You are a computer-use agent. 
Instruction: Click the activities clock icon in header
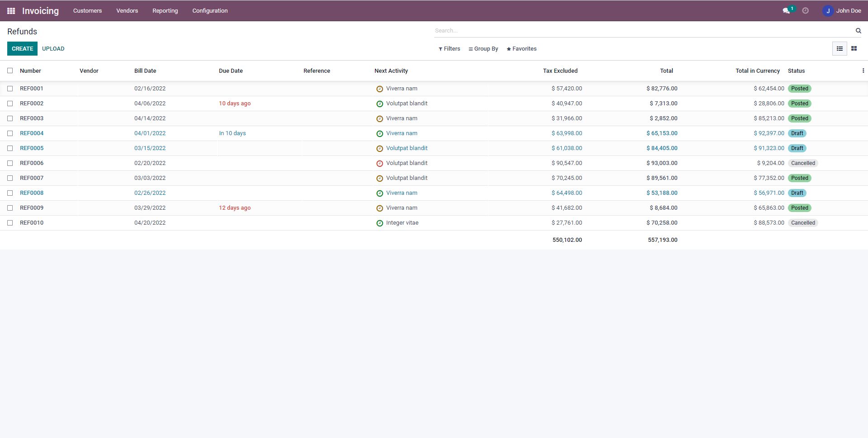tap(805, 11)
